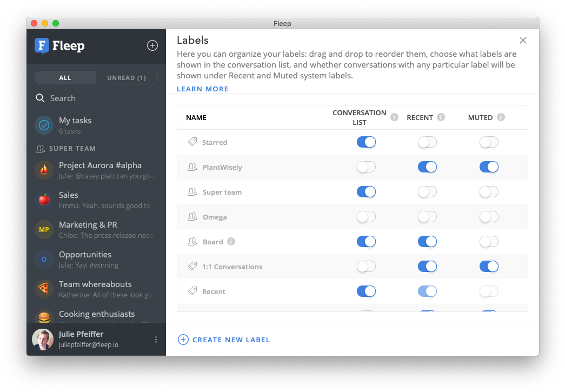
Task: Open the three-dot menu next to Julie Pfeiffer
Action: pos(156,339)
